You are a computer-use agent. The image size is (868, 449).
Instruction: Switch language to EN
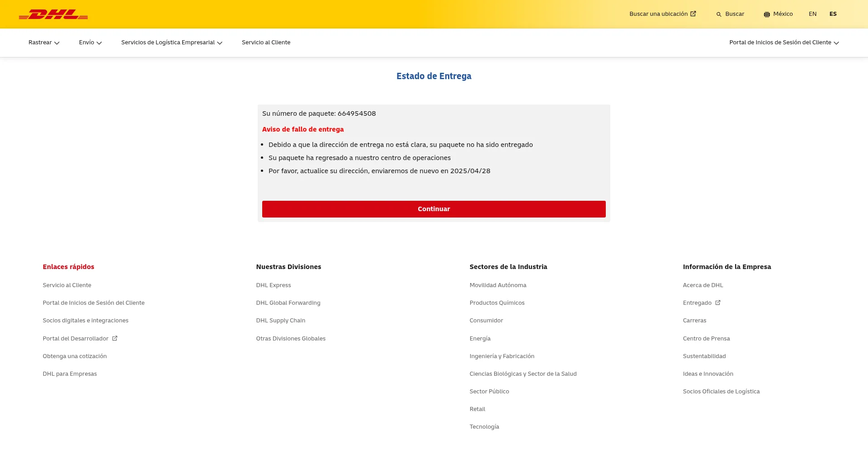(812, 14)
